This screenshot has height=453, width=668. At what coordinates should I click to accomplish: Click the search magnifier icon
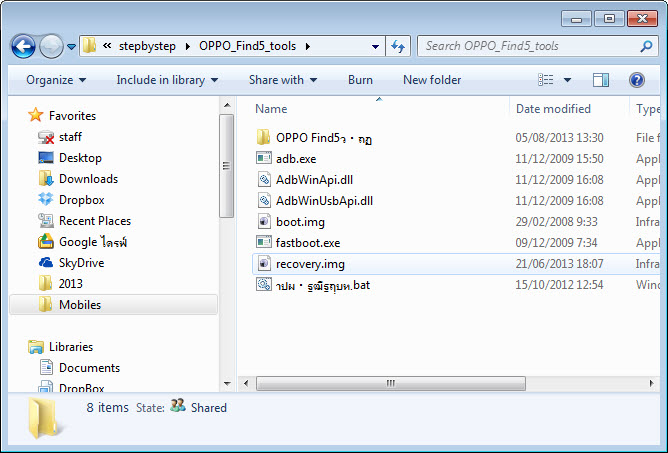[x=646, y=46]
